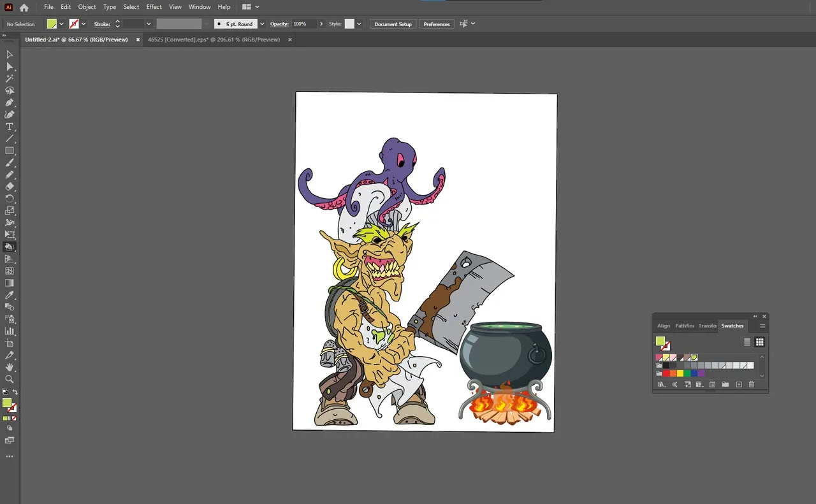Pick the Rectangle tool
This screenshot has width=816, height=504.
tap(10, 151)
